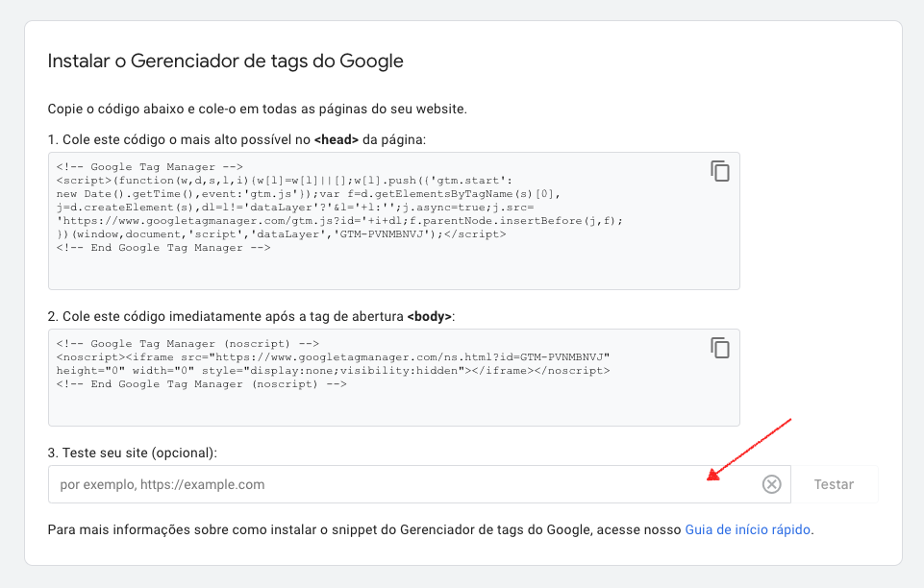Click the bold <body> tag text
924x588 pixels.
(429, 316)
